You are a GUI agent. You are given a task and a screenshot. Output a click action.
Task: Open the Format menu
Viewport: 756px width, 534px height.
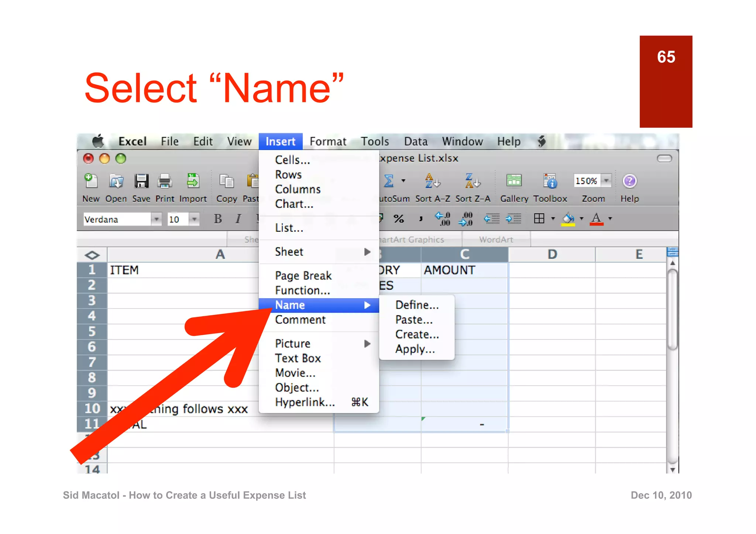pyautogui.click(x=328, y=141)
